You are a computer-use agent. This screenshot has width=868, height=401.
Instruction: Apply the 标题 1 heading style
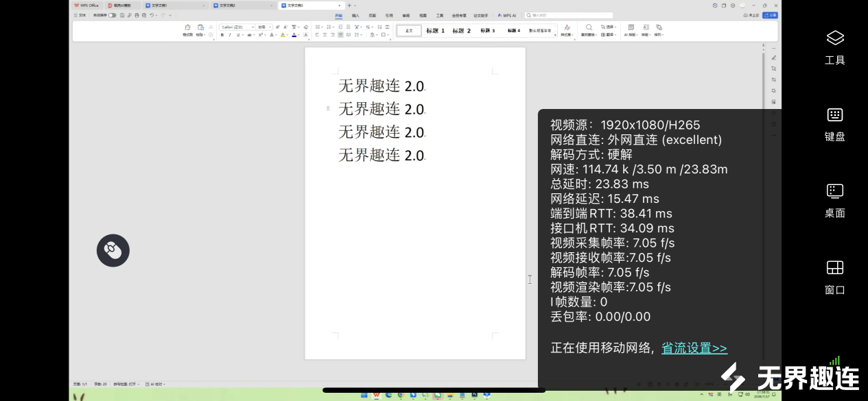point(435,31)
